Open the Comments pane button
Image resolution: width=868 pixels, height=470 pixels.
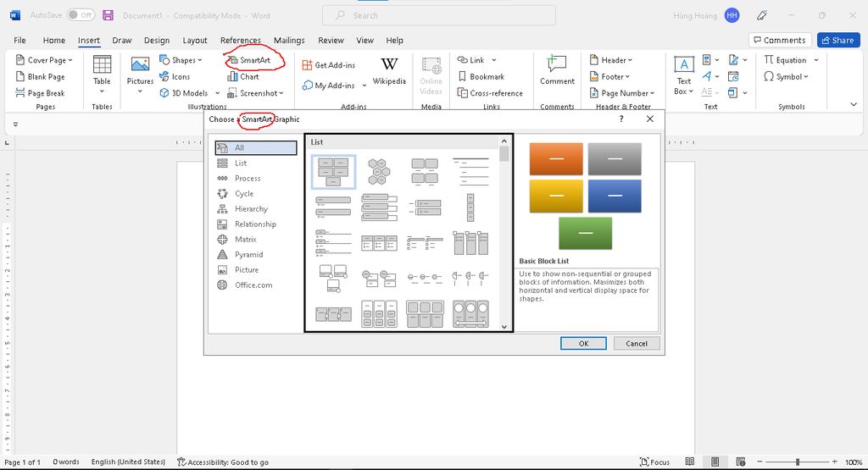(780, 40)
